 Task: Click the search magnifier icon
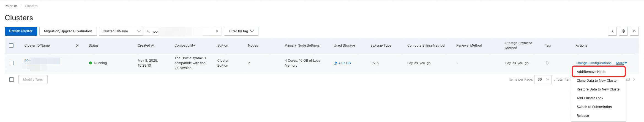(148, 31)
